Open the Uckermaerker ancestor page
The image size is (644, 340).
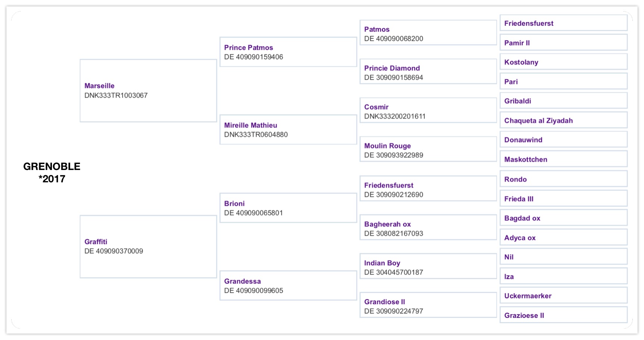[528, 296]
